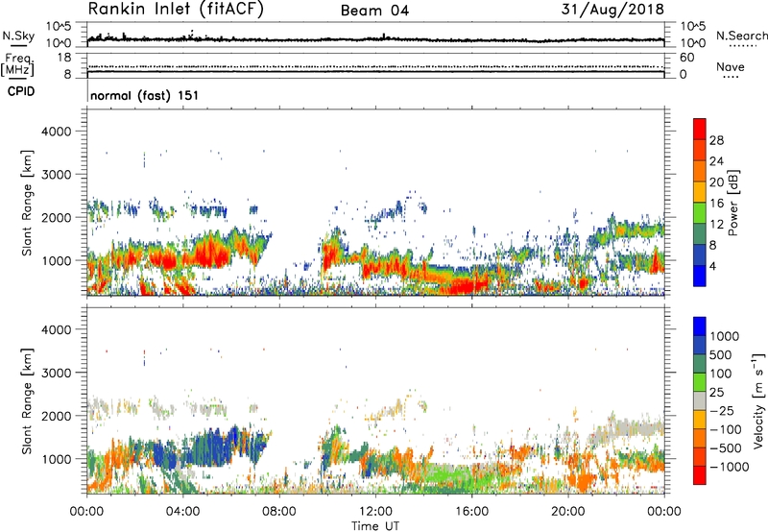The image size is (768, 532).
Task: Click the light green segment of power colorbar
Action: [700, 213]
